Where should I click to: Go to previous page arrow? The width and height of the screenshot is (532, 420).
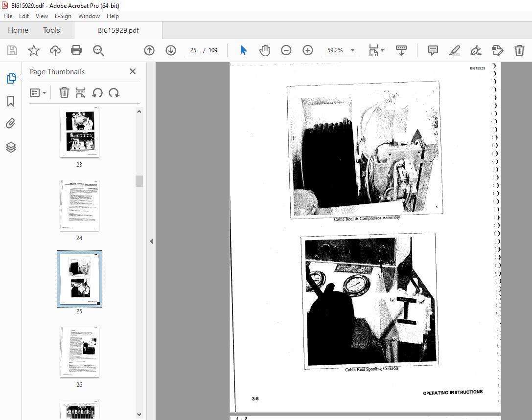(x=149, y=50)
